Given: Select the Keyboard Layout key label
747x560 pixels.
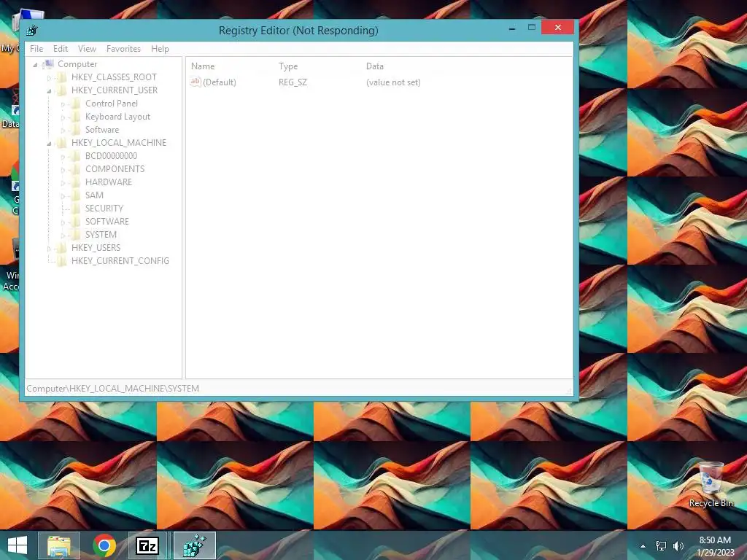Looking at the screenshot, I should click(117, 117).
